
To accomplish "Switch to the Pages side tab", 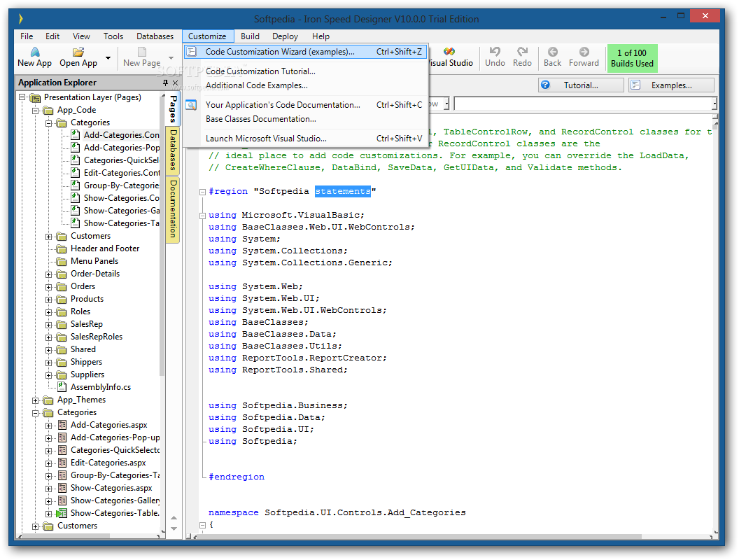I will click(173, 109).
